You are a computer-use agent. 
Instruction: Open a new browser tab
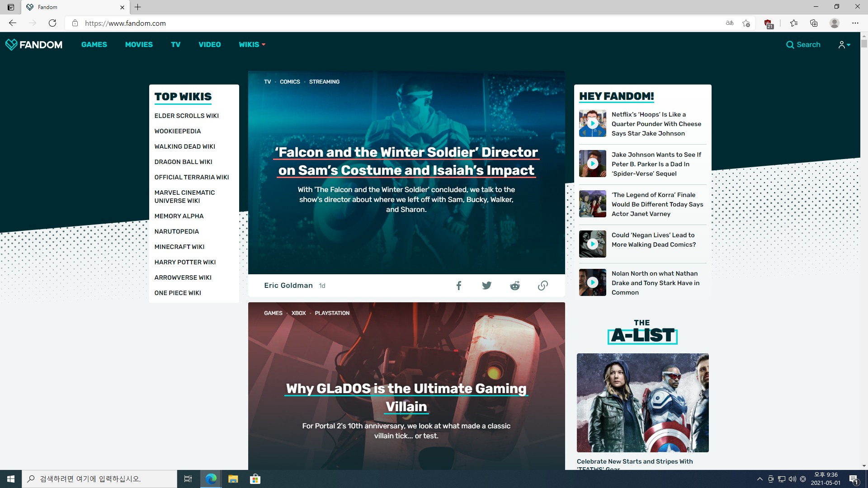coord(138,7)
